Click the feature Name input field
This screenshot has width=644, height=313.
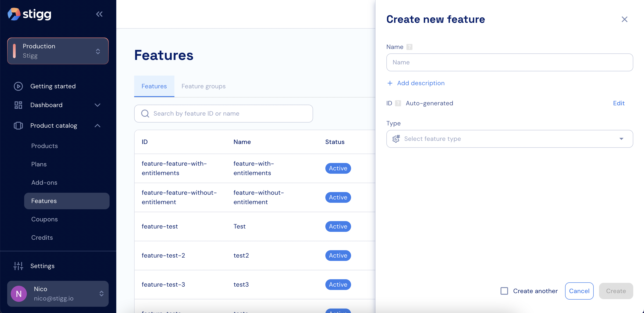click(x=510, y=62)
